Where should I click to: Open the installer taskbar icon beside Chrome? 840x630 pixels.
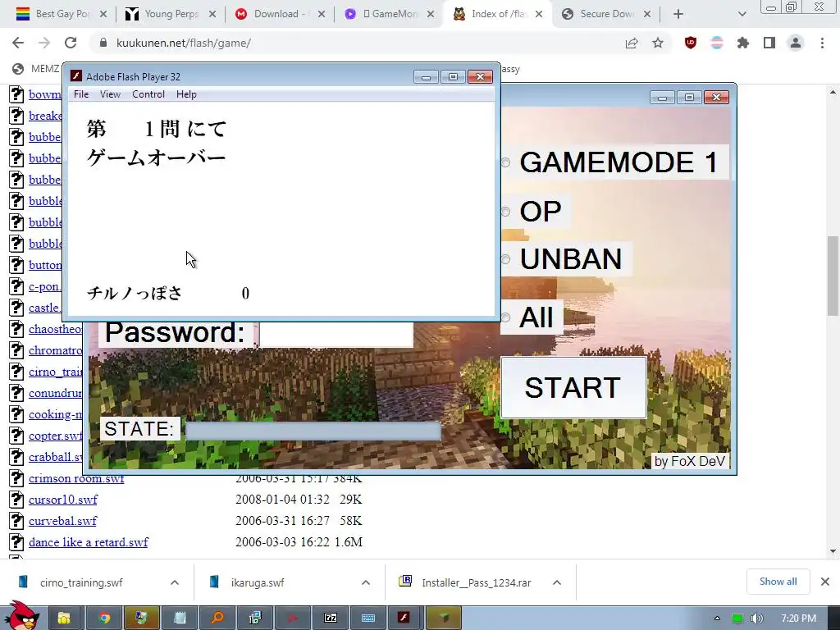click(x=141, y=619)
